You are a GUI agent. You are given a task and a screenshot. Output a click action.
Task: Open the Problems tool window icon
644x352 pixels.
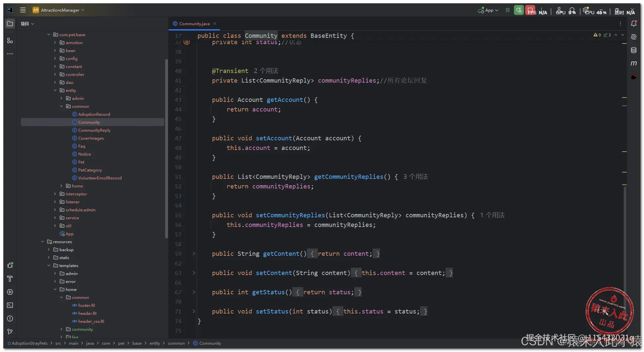pos(10,318)
